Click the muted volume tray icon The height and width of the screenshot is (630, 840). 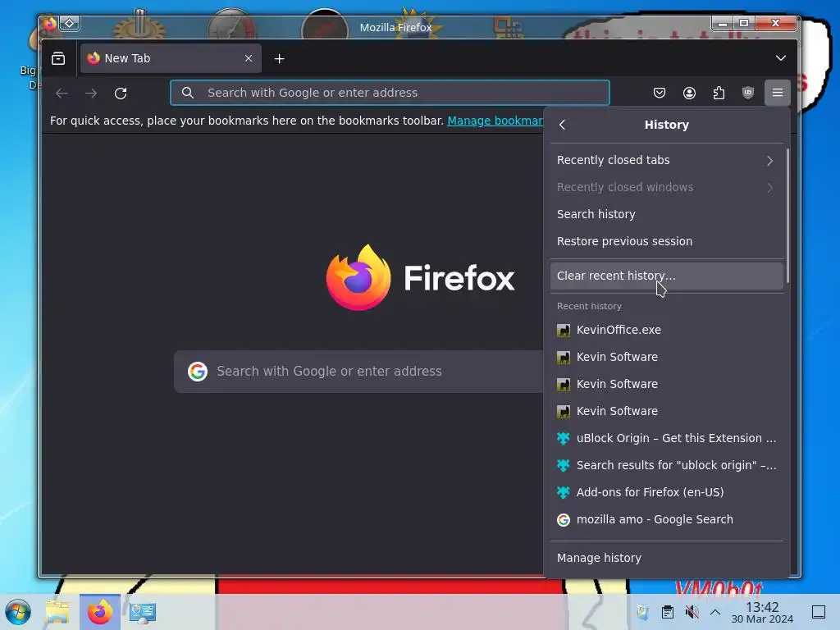(x=692, y=612)
